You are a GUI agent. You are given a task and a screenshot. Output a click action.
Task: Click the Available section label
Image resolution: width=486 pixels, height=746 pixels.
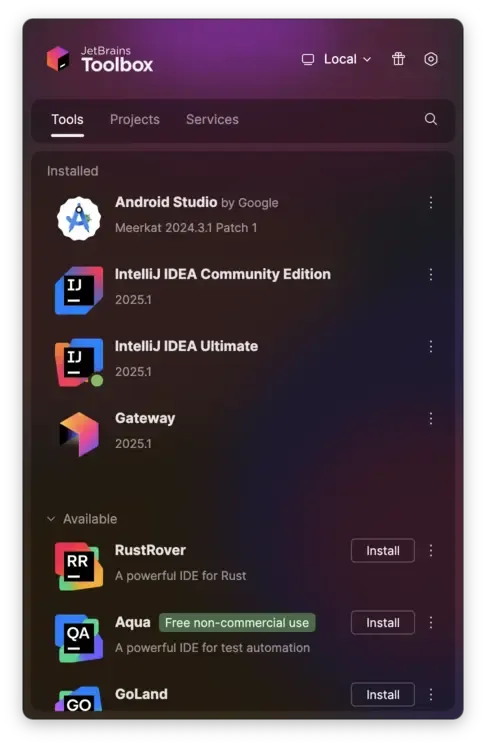[x=90, y=519]
